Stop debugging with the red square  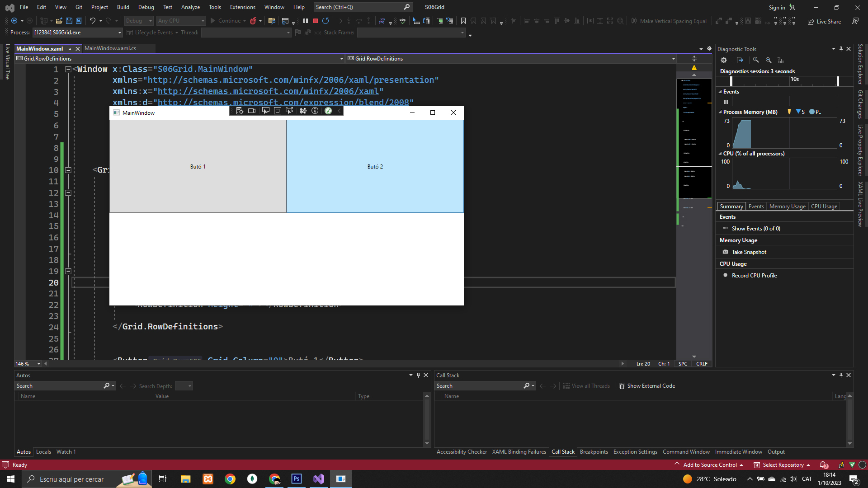[316, 21]
